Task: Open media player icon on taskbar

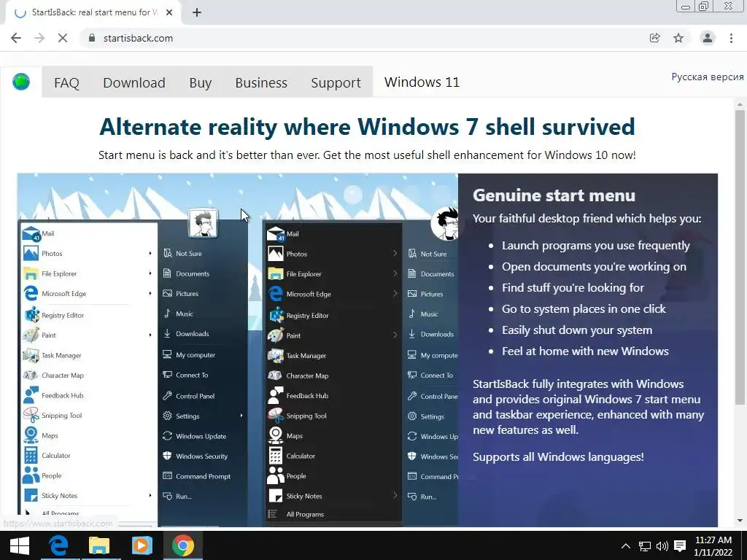Action: tap(142, 545)
